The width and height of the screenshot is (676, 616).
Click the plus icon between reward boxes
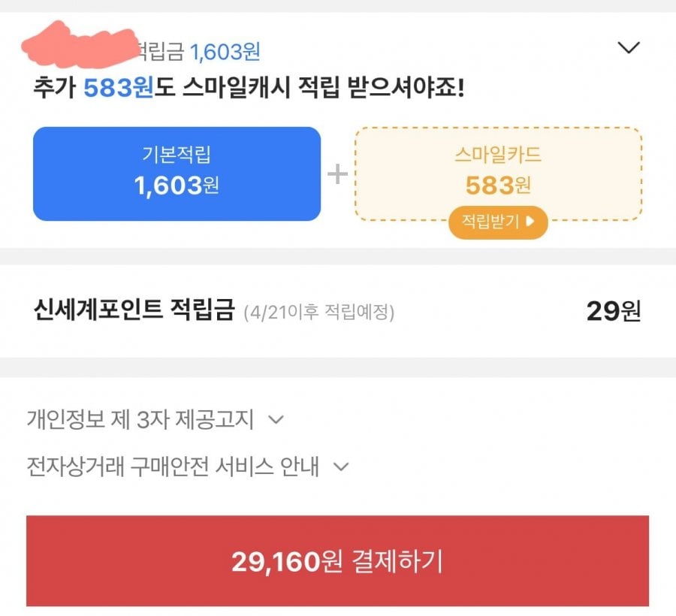click(337, 174)
